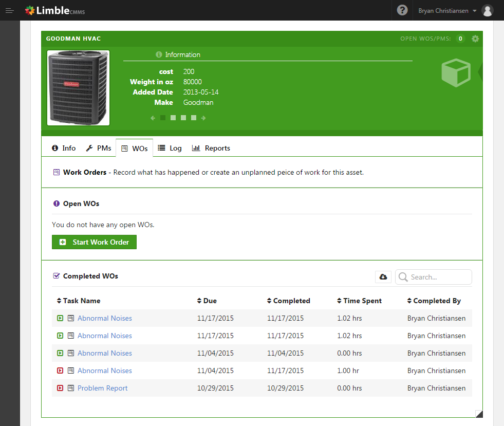The height and width of the screenshot is (426, 504).
Task: Sort by Task Name column
Action: (x=79, y=301)
